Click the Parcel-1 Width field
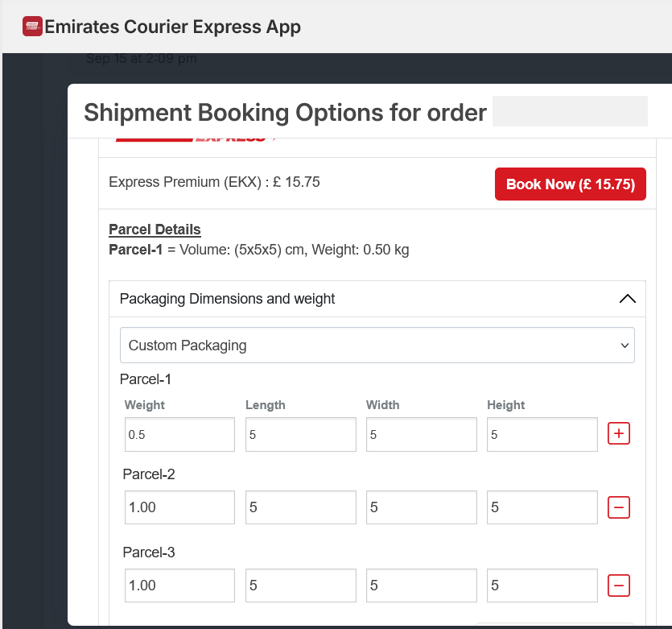The height and width of the screenshot is (629, 672). point(421,434)
